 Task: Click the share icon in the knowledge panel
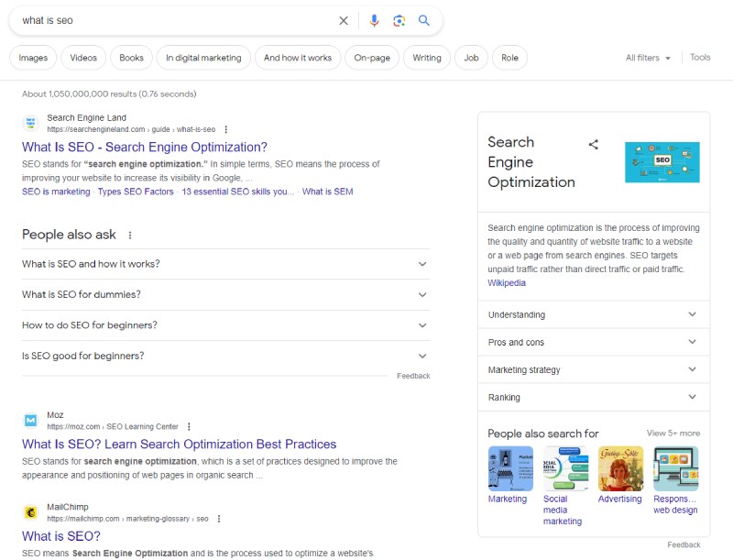click(593, 145)
